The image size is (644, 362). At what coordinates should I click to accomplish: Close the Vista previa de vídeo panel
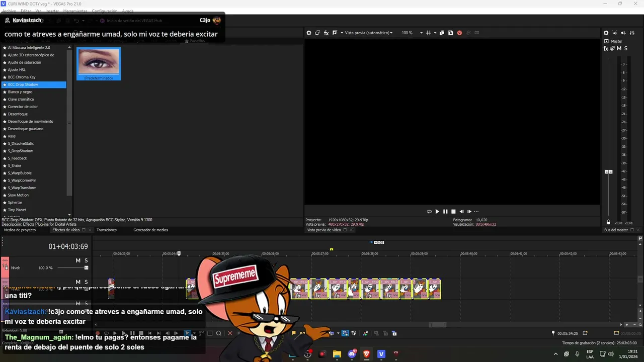(351, 230)
